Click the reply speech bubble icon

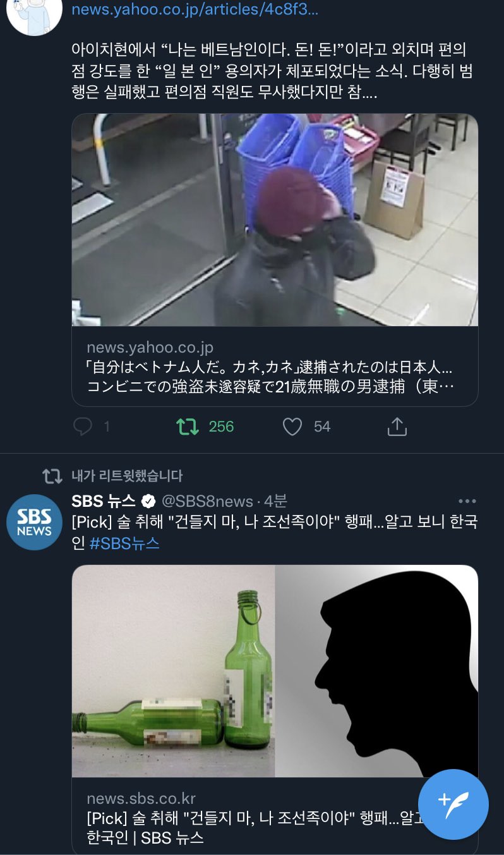83,427
